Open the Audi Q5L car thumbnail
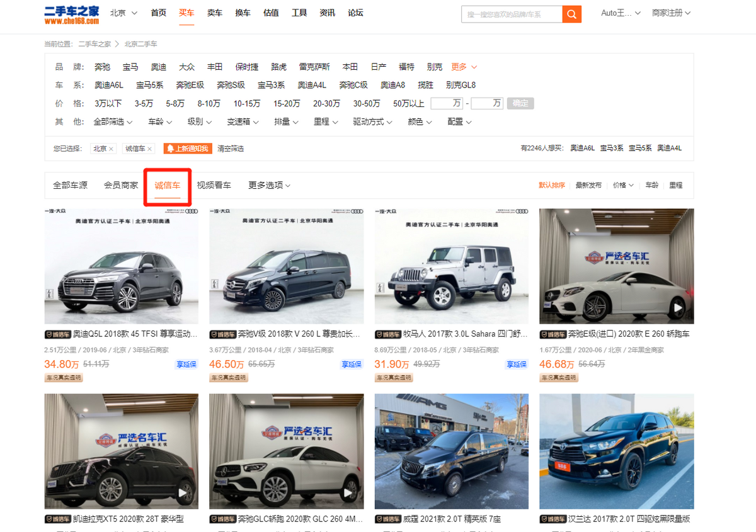 [122, 266]
